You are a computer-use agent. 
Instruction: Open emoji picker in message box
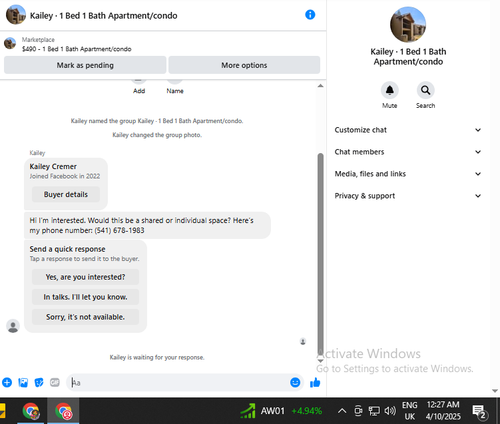click(x=295, y=382)
